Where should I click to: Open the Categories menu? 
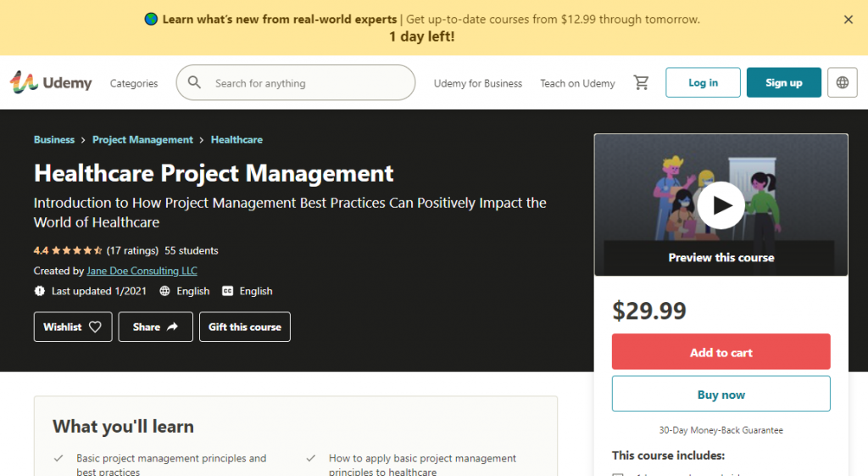point(134,83)
